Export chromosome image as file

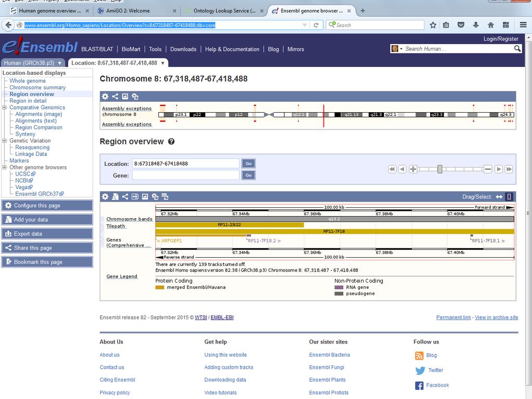[125, 96]
